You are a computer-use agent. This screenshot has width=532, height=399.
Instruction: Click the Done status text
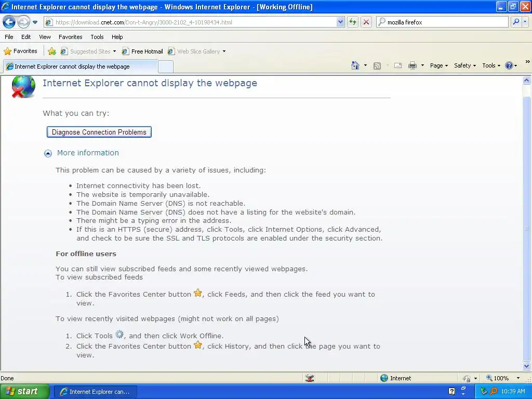7,378
